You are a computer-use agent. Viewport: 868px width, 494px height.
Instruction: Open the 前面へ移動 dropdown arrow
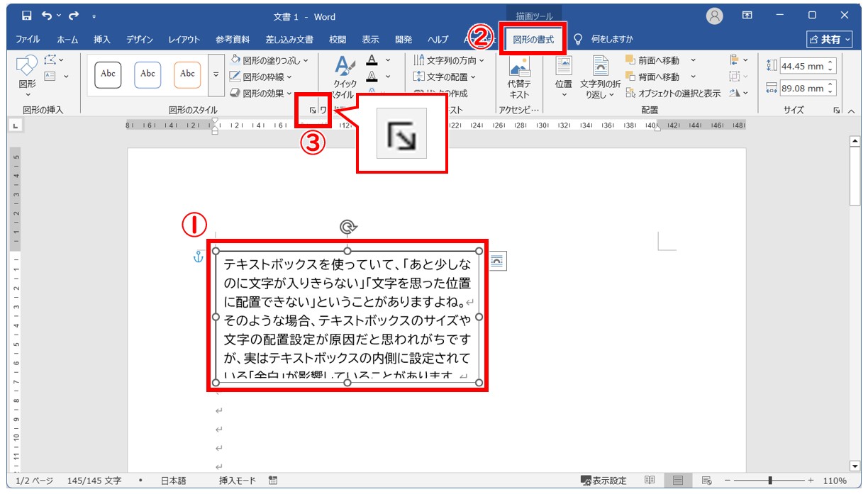point(693,60)
